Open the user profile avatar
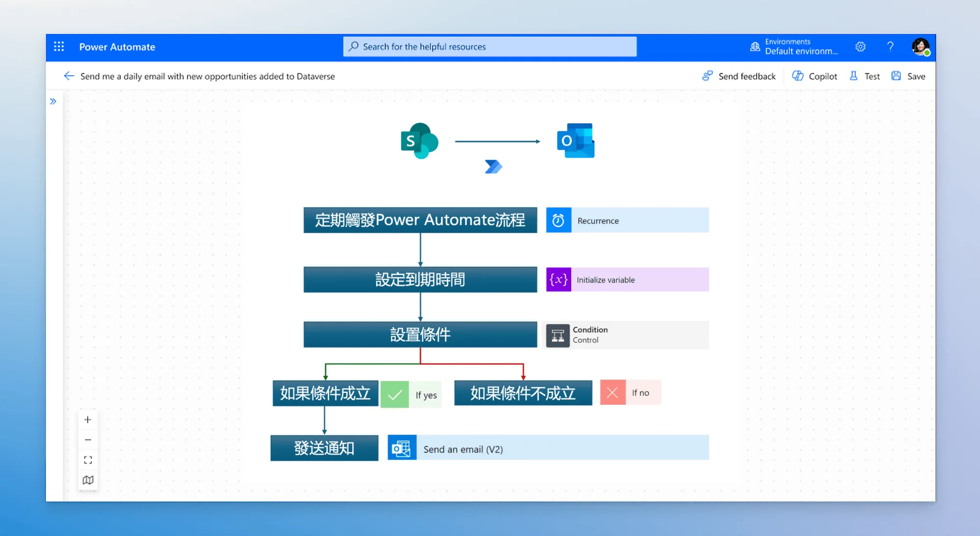980x536 pixels. tap(921, 47)
